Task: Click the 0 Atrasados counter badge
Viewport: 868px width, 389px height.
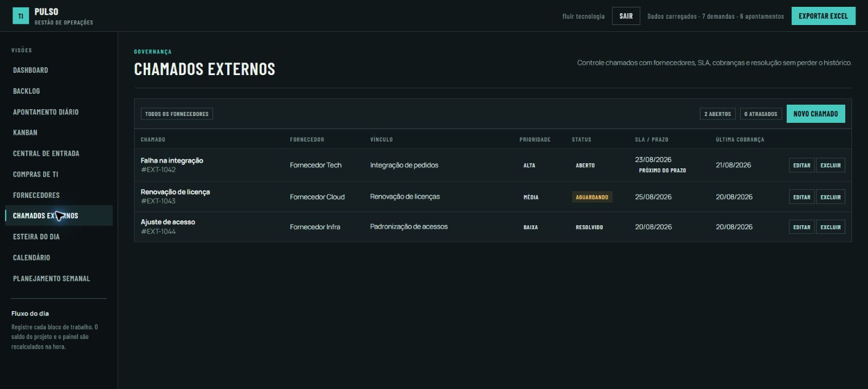Action: click(x=761, y=114)
